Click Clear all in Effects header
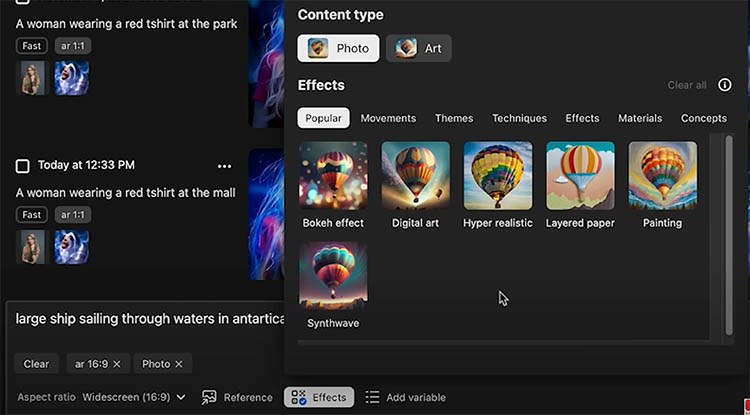 tap(687, 85)
